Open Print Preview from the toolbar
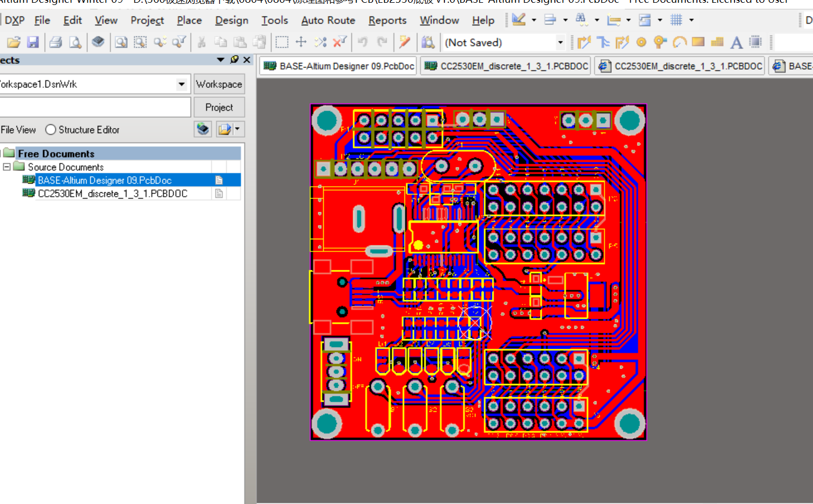 coord(75,42)
